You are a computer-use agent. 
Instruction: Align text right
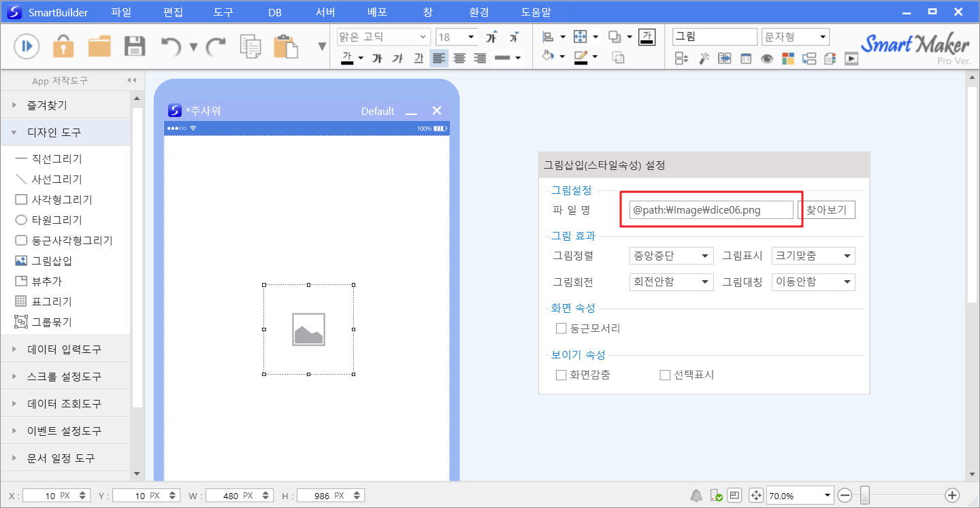[x=480, y=58]
